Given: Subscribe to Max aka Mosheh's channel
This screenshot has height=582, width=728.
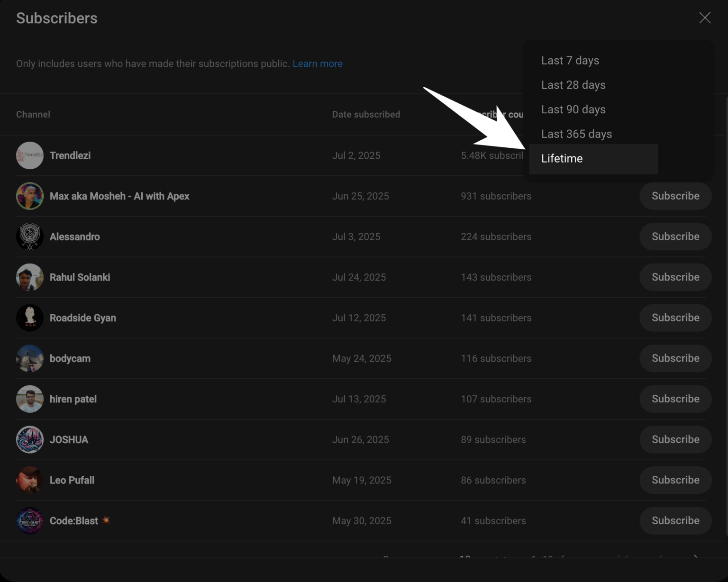Looking at the screenshot, I should click(675, 196).
